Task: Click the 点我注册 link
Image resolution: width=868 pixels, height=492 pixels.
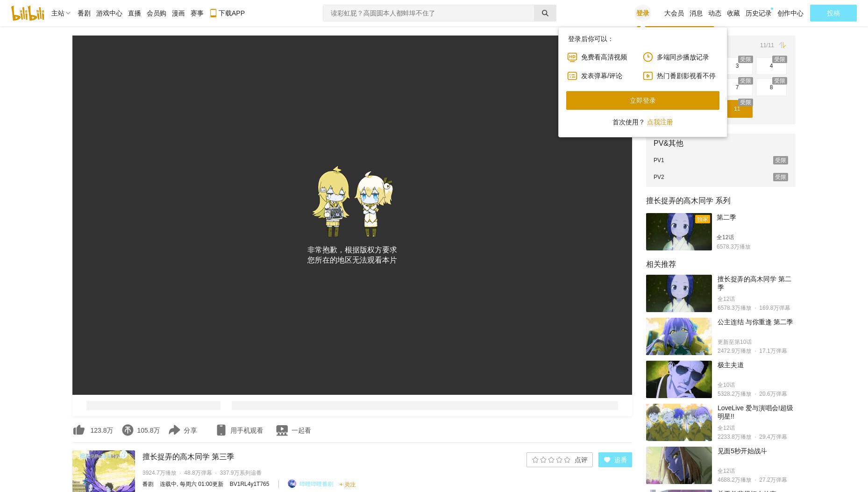Action: 660,122
